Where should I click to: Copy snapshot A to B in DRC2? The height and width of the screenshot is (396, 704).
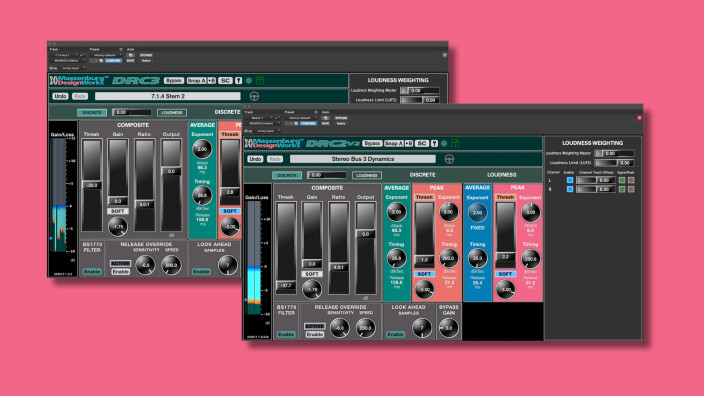tap(409, 143)
